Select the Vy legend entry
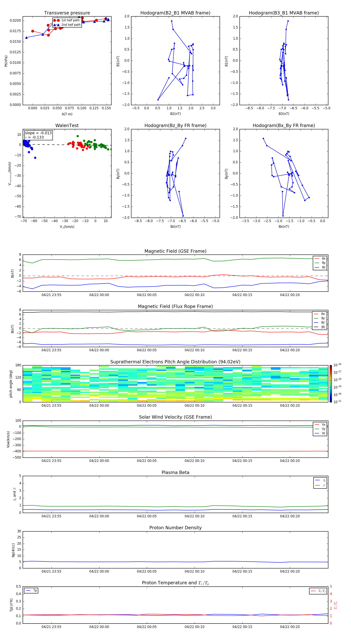The height and width of the screenshot is (644, 351). [320, 429]
